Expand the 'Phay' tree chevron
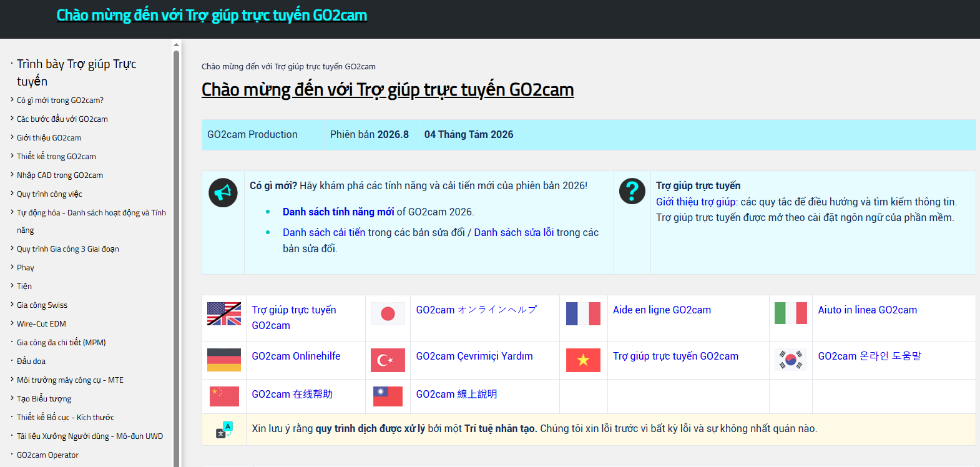 tap(12, 267)
